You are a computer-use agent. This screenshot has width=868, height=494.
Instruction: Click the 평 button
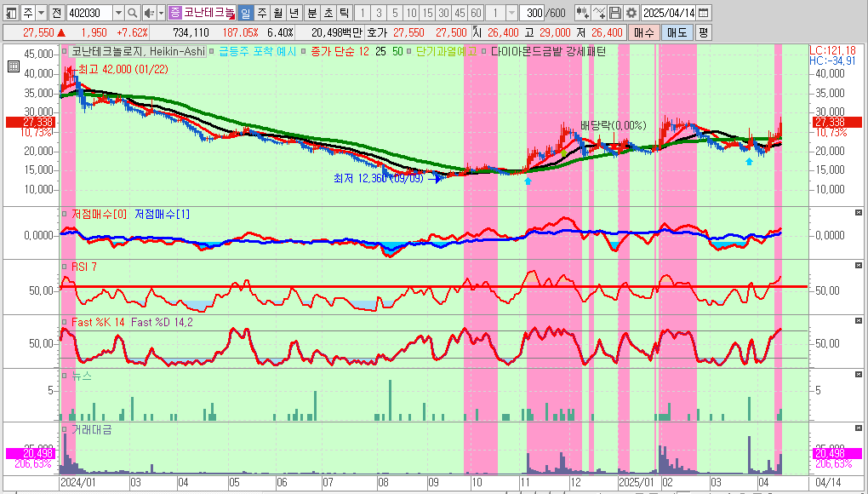[703, 32]
